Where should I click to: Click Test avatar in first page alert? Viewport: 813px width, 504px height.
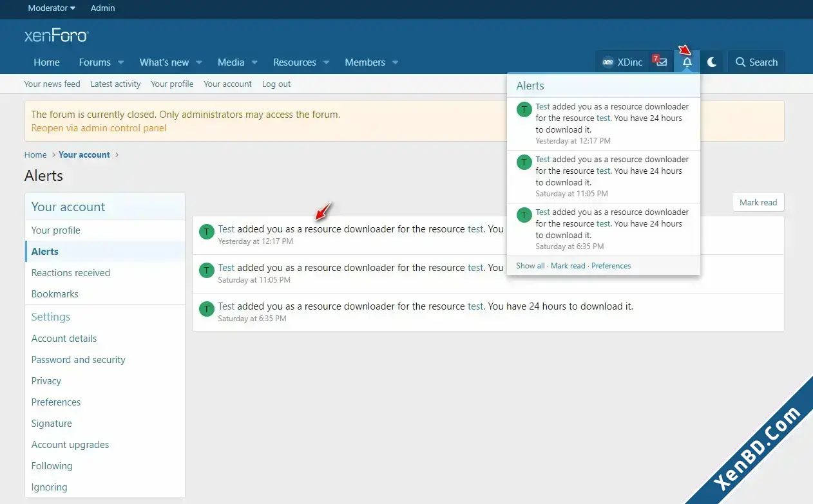point(206,232)
